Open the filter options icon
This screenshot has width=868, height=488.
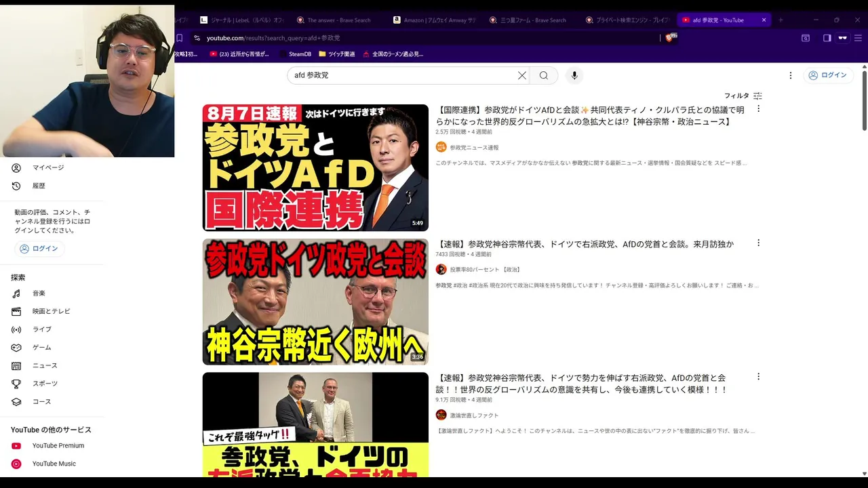(x=758, y=96)
